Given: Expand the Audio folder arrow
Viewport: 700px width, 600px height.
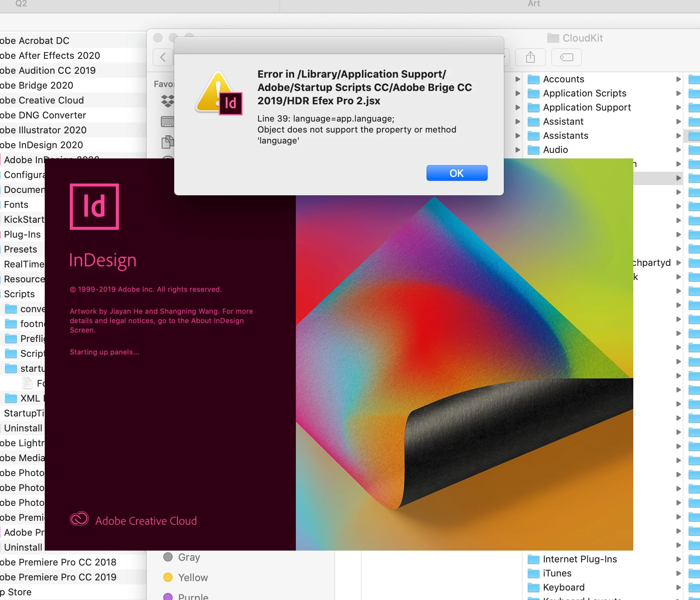Looking at the screenshot, I should (678, 150).
